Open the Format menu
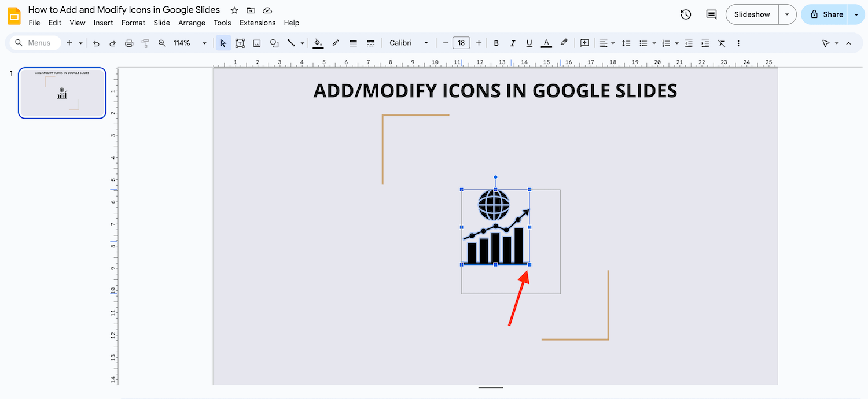This screenshot has width=868, height=399. pos(133,23)
